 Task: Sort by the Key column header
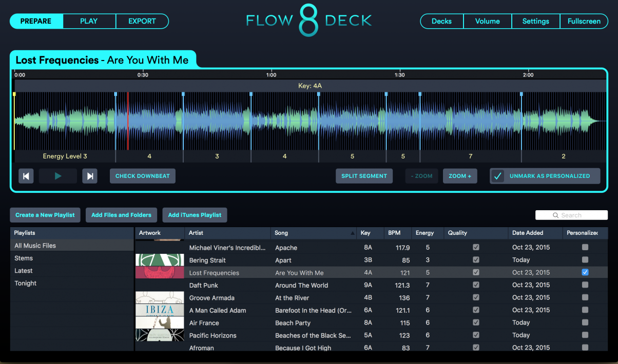[371, 233]
